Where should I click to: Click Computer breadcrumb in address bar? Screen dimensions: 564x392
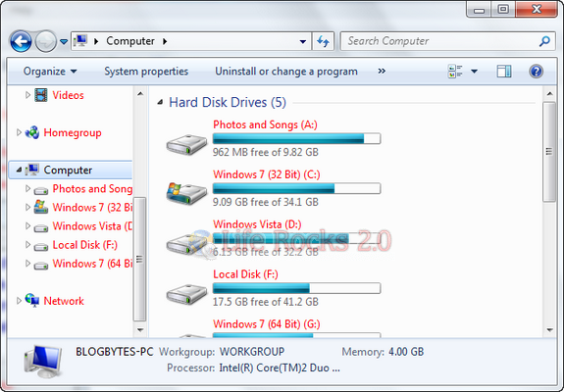pyautogui.click(x=130, y=41)
